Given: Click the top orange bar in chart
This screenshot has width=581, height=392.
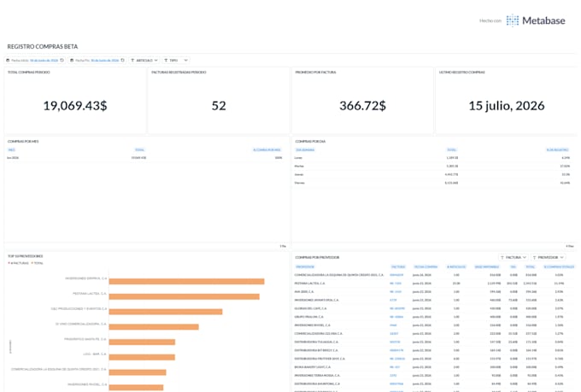Looking at the screenshot, I should pyautogui.click(x=186, y=282).
